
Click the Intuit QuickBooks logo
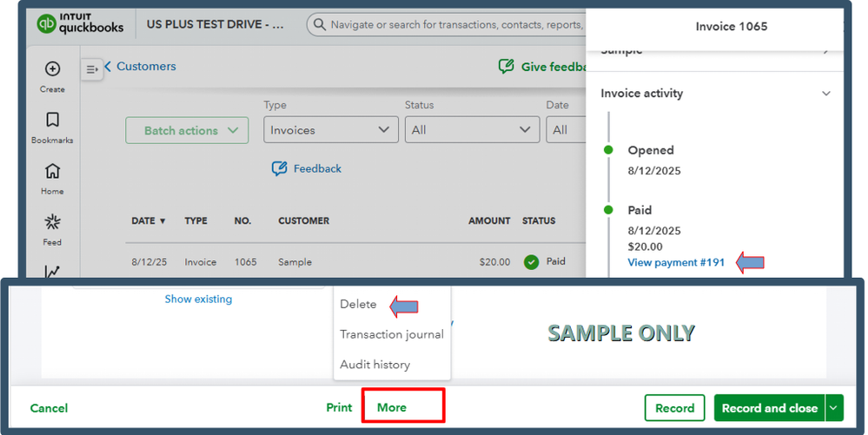(80, 23)
